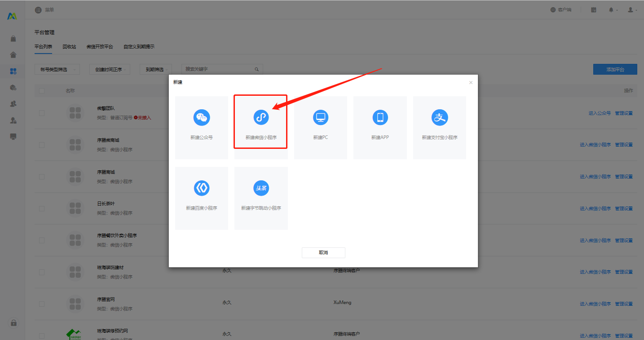Click 进入公众号 link for 微擎团队
644x340 pixels.
600,113
